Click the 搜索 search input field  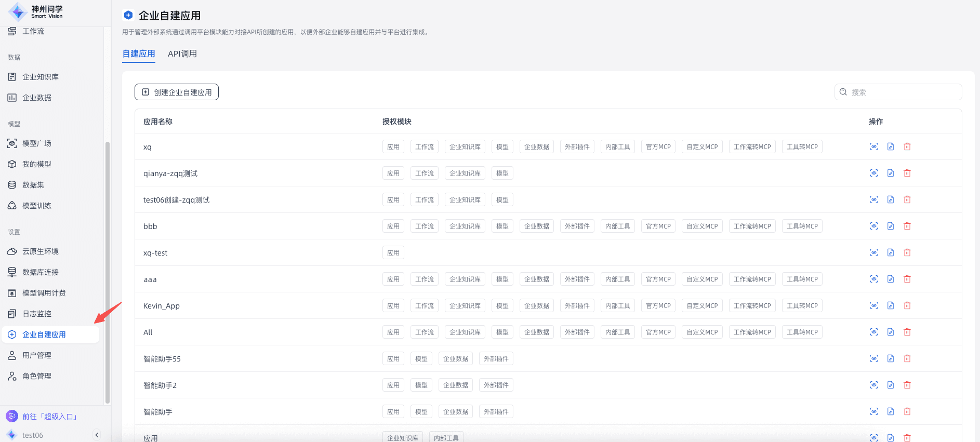903,92
